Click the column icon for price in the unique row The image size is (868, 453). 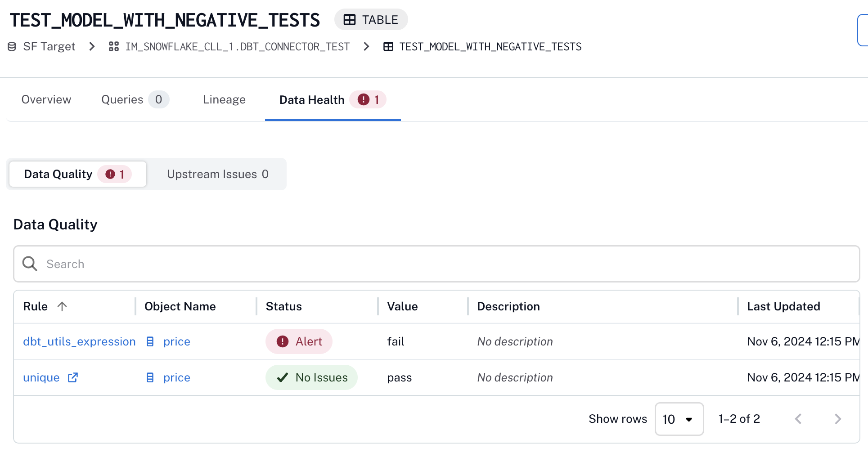click(x=150, y=377)
